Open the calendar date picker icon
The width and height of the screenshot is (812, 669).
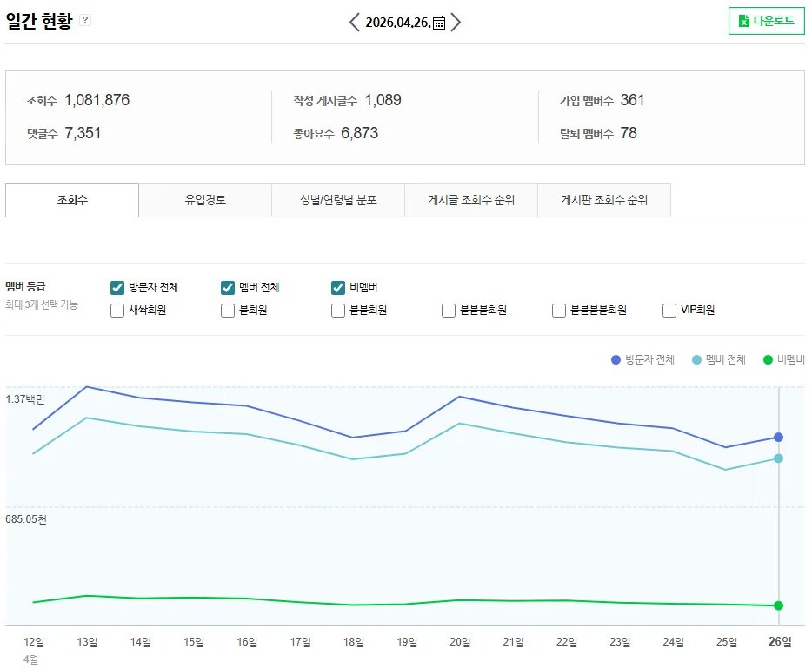click(x=439, y=23)
